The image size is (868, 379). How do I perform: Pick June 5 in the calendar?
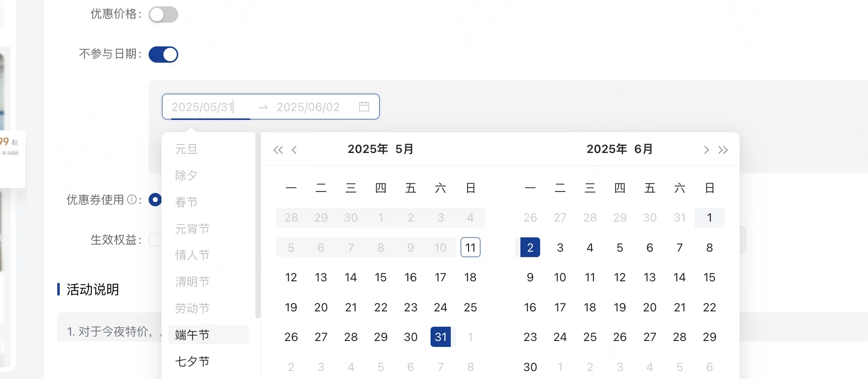620,247
